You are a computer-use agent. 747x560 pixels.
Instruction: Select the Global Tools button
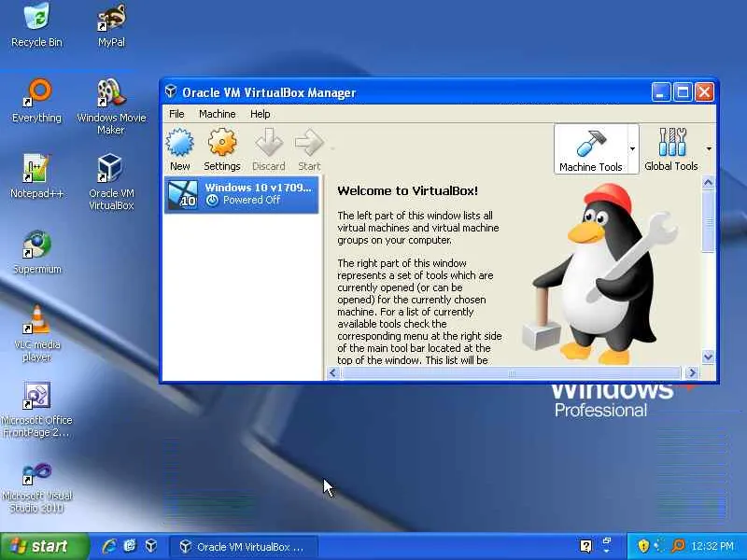(670, 149)
